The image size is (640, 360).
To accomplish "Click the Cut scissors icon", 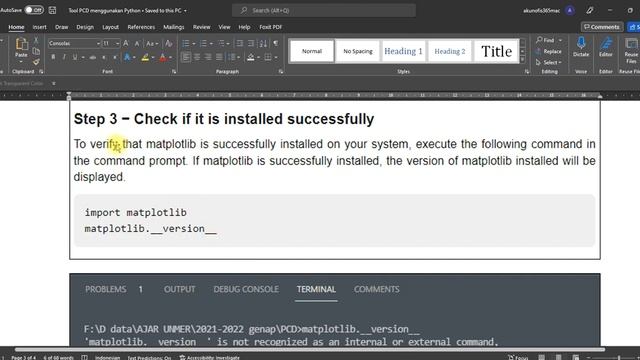I will point(36,40).
